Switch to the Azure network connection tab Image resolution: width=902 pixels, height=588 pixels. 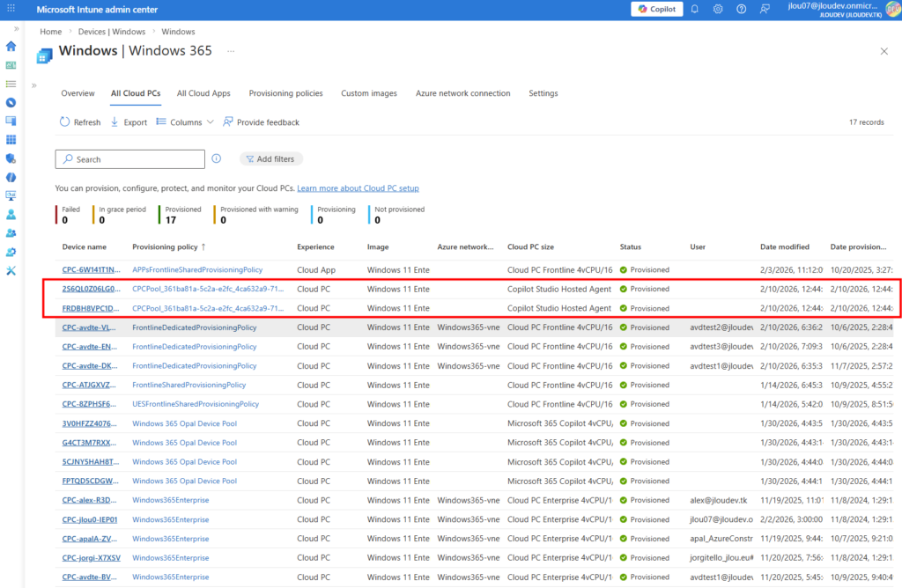click(462, 93)
